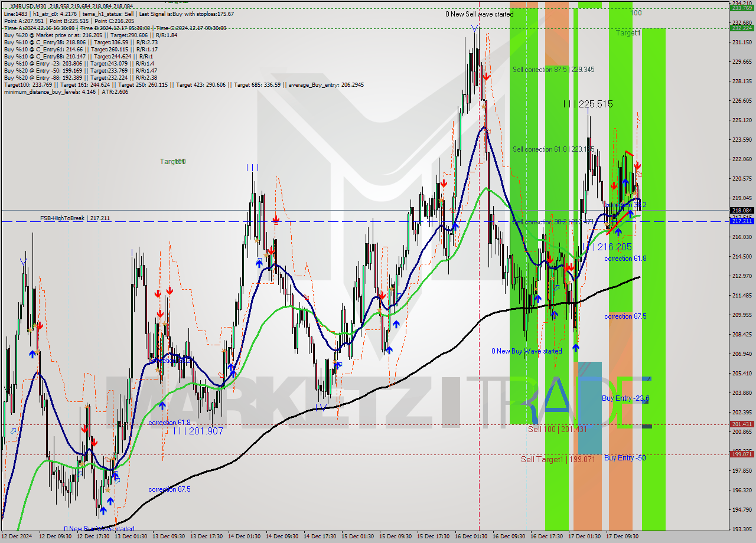Click the 'Point A:207.951' info line
The height and width of the screenshot is (543, 756).
coord(69,21)
